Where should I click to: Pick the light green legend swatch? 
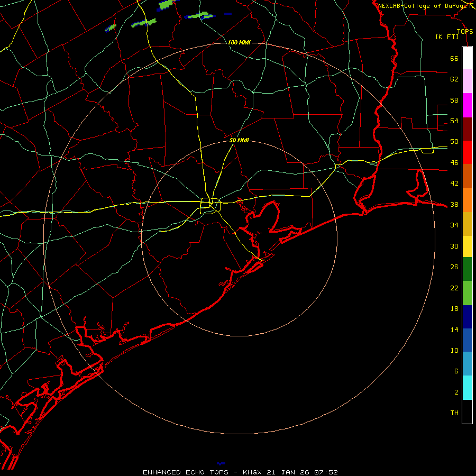pyautogui.click(x=467, y=293)
